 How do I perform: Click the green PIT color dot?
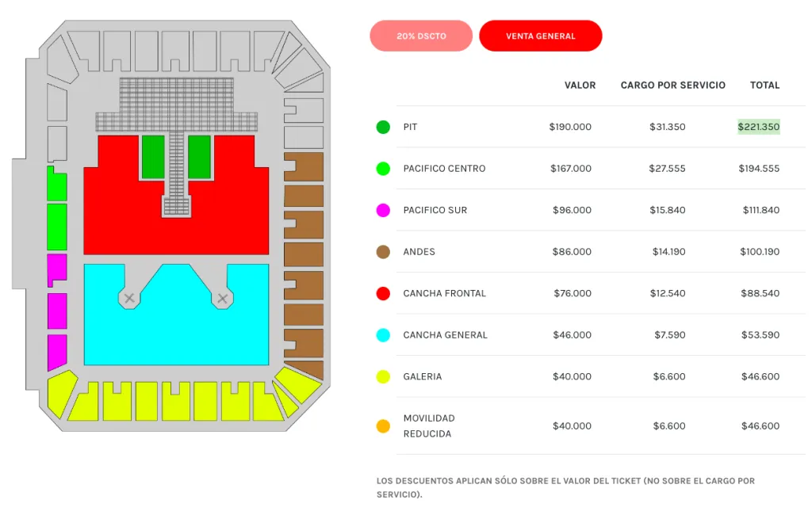[383, 127]
